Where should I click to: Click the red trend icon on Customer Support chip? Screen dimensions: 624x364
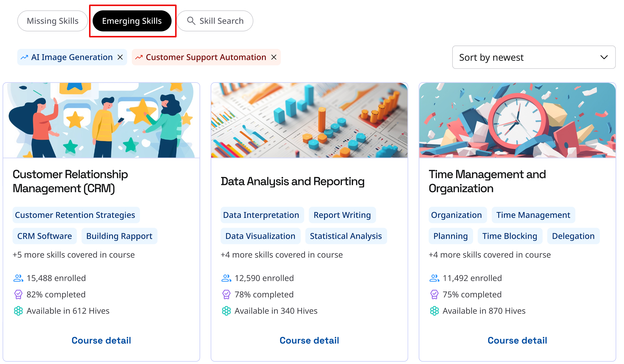139,57
